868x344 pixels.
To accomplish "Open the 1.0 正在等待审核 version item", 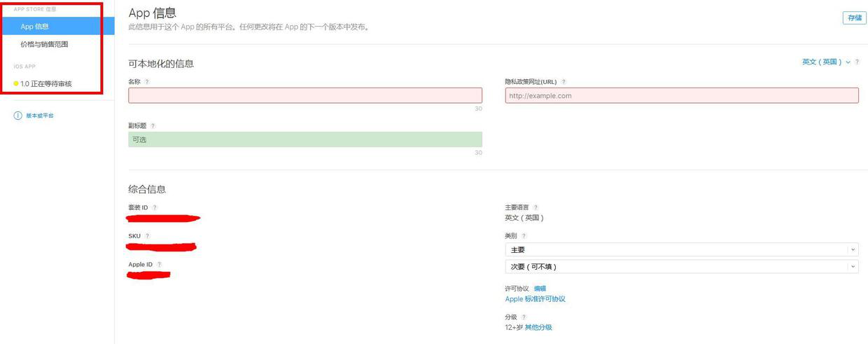I will (46, 84).
